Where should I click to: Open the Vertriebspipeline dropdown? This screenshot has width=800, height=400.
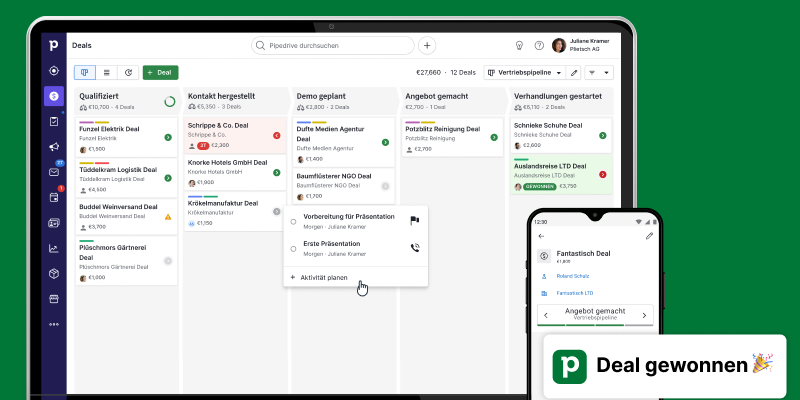[523, 73]
